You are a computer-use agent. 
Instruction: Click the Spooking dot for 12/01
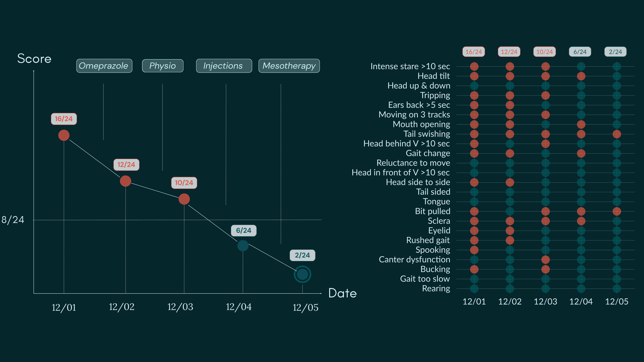pos(474,250)
